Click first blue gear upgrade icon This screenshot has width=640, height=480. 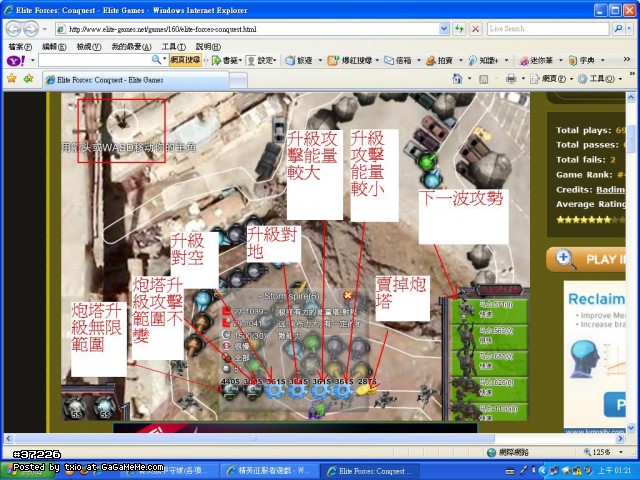(x=275, y=391)
